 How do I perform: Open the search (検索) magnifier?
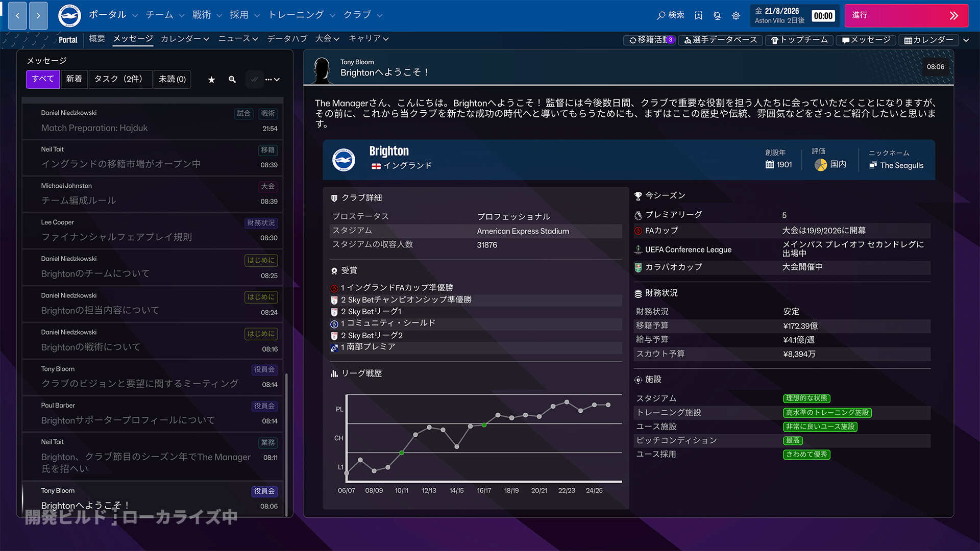click(670, 15)
